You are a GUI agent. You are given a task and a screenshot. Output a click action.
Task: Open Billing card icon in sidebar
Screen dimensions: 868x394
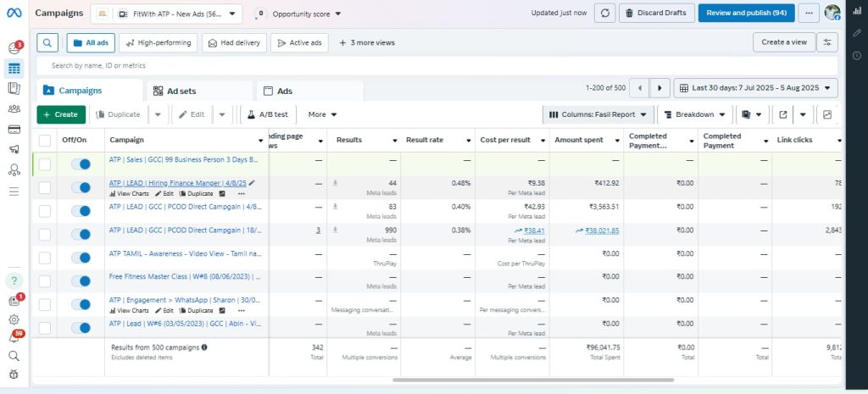click(14, 130)
